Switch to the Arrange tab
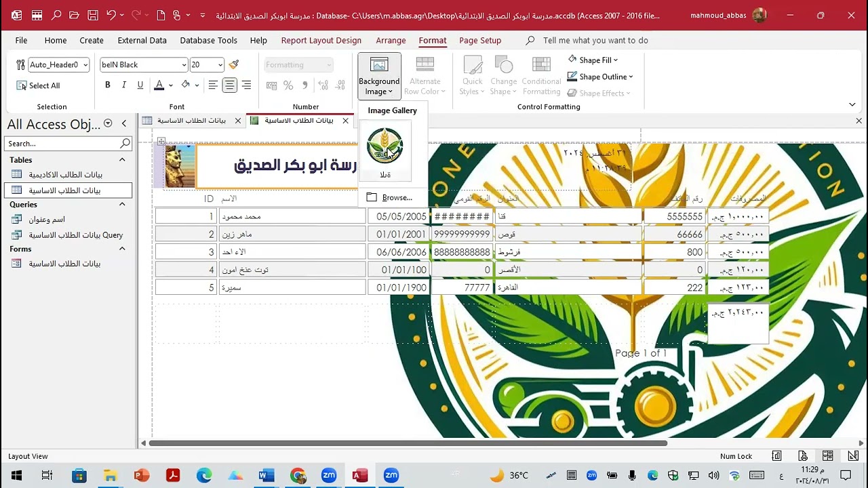868x488 pixels. 391,40
